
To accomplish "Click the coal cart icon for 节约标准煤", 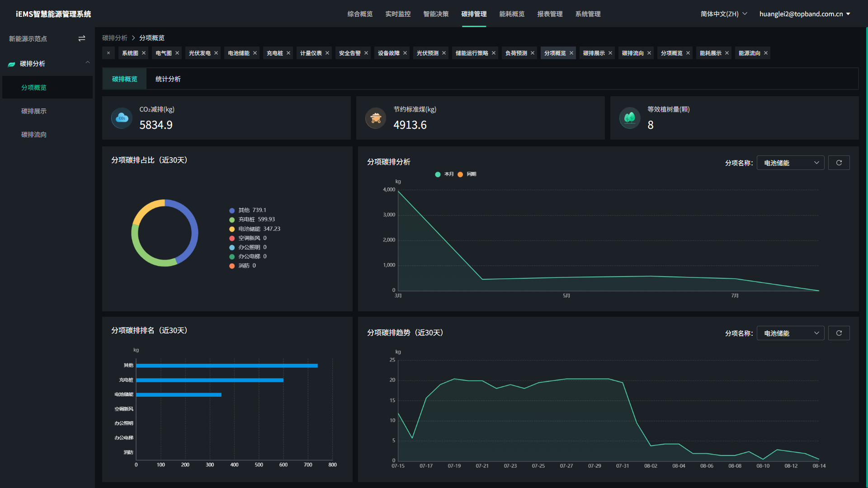I will click(x=375, y=118).
